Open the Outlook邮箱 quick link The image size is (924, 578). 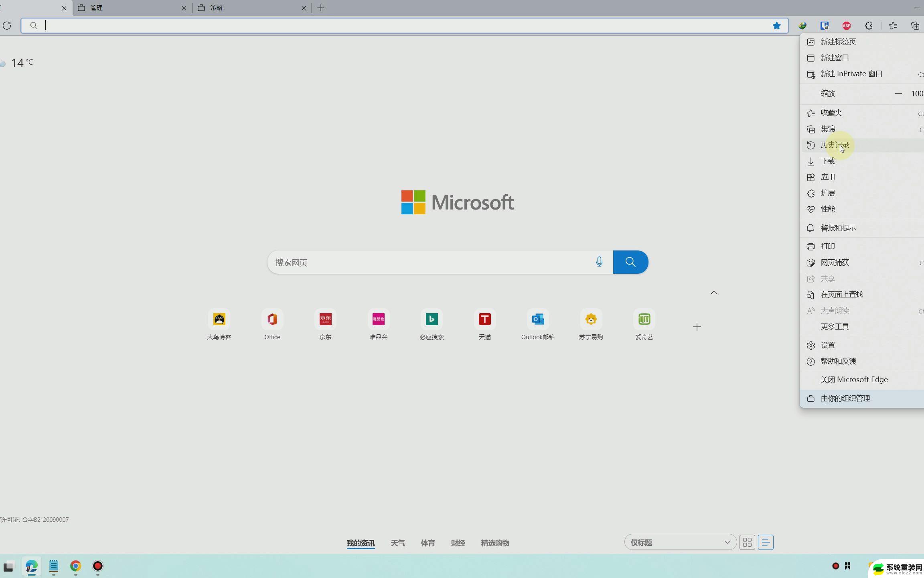[538, 325]
